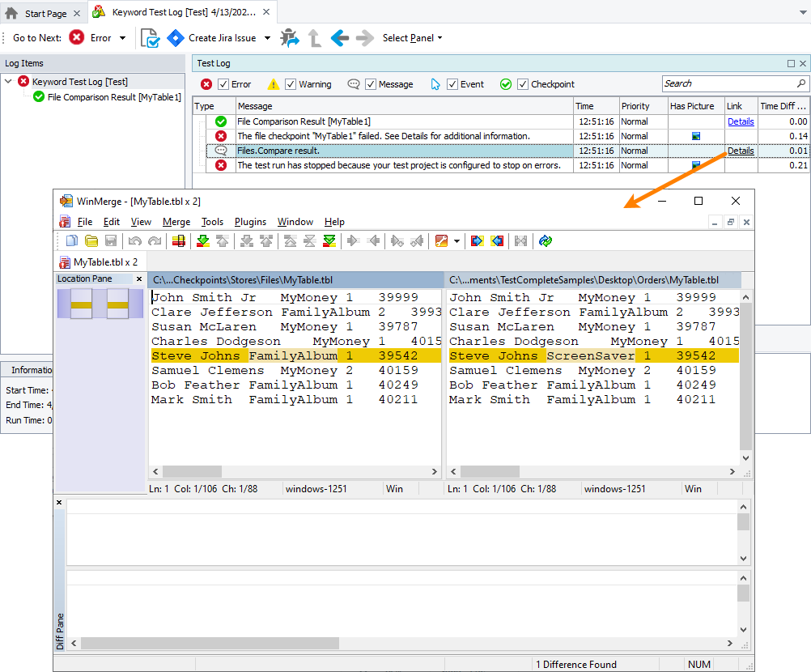
Task: Switch to the Start Page tab
Action: (x=44, y=12)
